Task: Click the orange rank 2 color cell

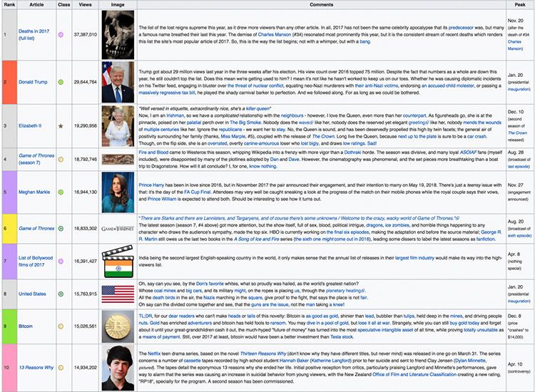Action: [7, 82]
